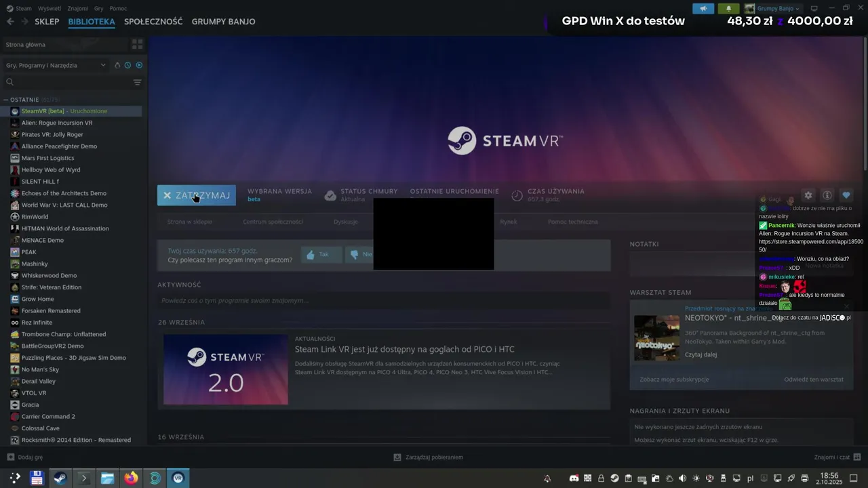Screen dimensions: 868x488
Task: Click the Nie thumbs-down button
Action: point(359,255)
